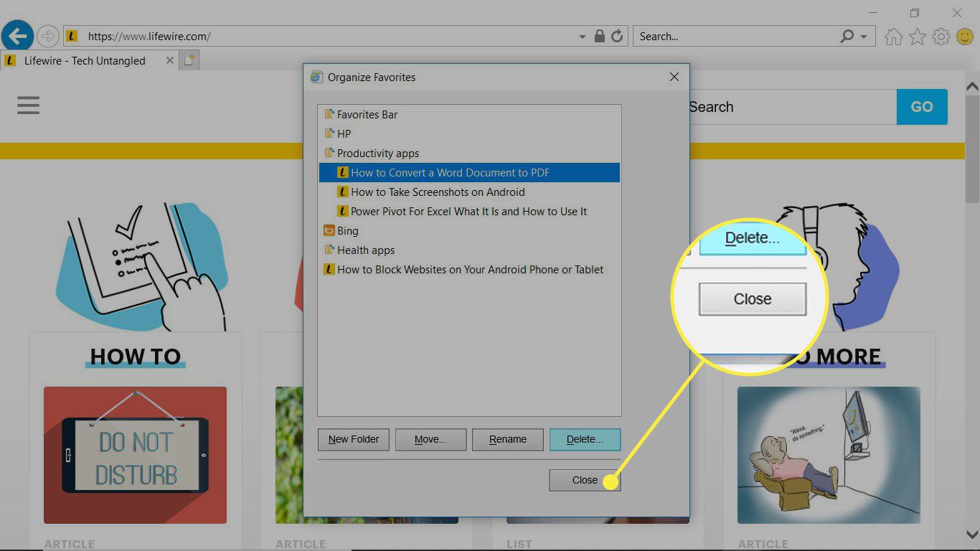This screenshot has width=980, height=551.
Task: Select How to Block Websites on Android favorite
Action: (x=464, y=269)
